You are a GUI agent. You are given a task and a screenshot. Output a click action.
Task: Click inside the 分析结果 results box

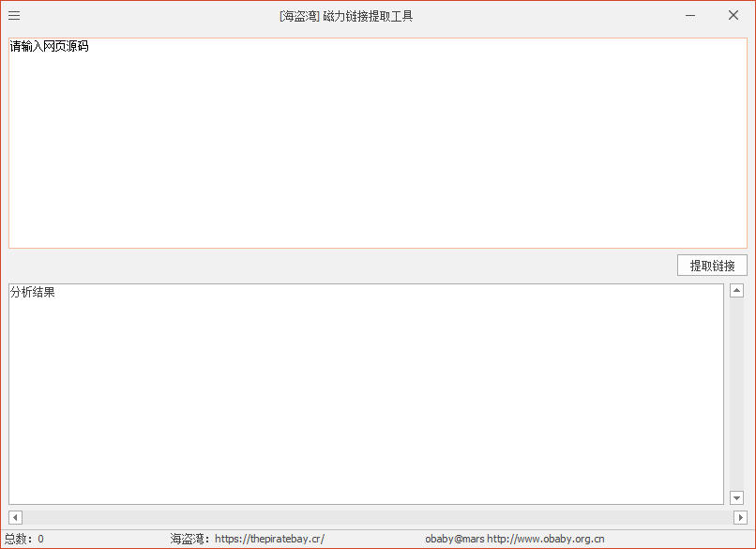(x=366, y=394)
